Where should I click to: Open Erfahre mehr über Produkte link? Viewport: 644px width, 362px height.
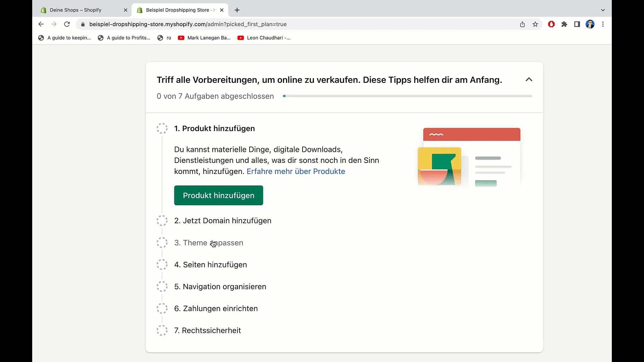pyautogui.click(x=296, y=171)
